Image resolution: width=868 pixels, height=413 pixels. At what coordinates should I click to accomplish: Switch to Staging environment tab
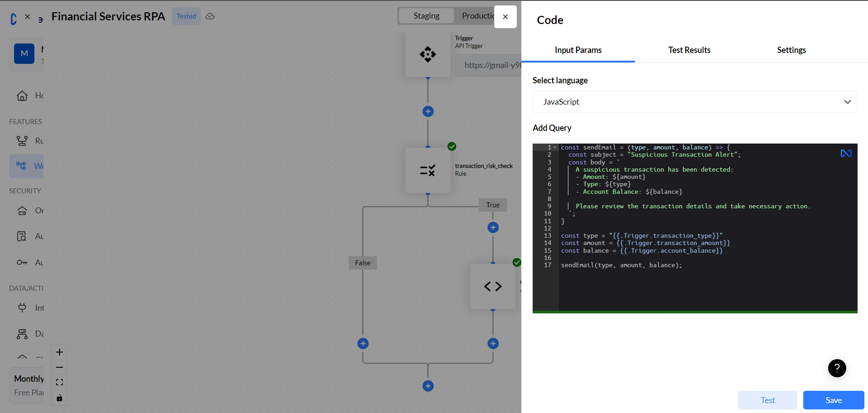(426, 16)
